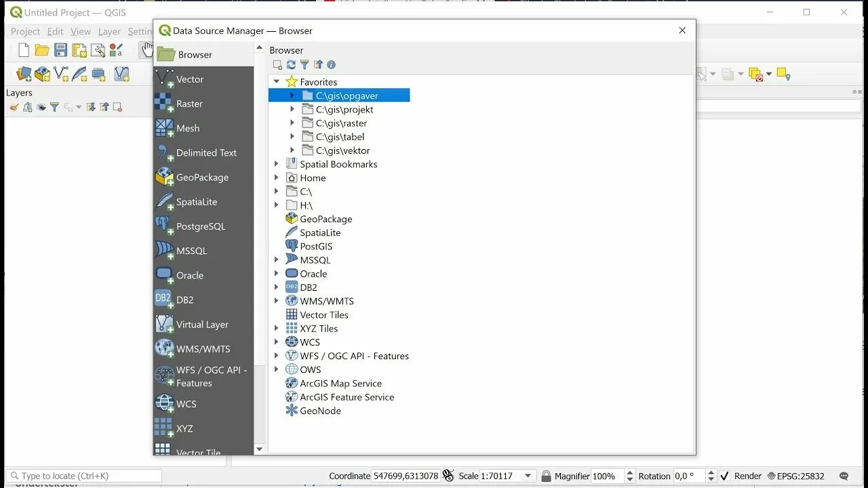Open the Vector source tab in sidebar
The height and width of the screenshot is (488, 868).
203,79
